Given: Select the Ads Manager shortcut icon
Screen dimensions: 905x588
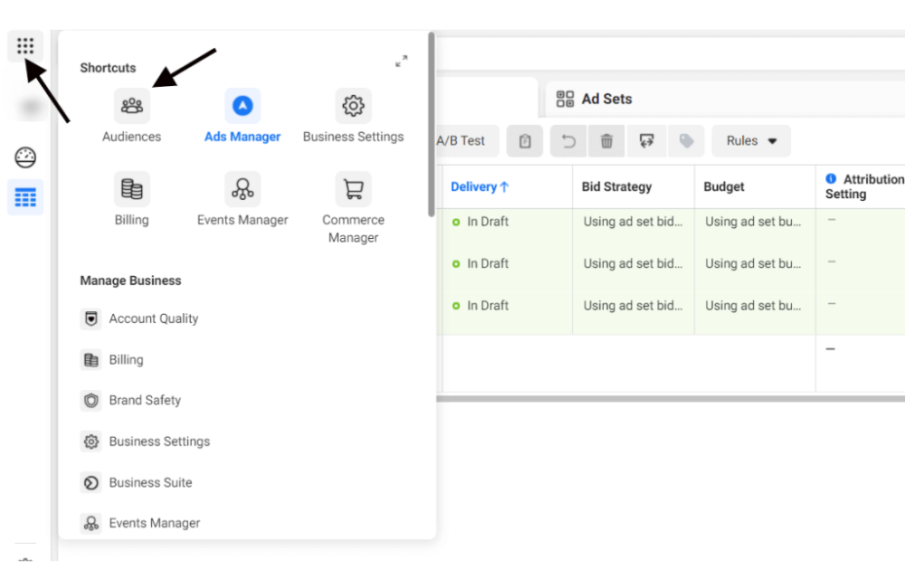Looking at the screenshot, I should pyautogui.click(x=243, y=106).
